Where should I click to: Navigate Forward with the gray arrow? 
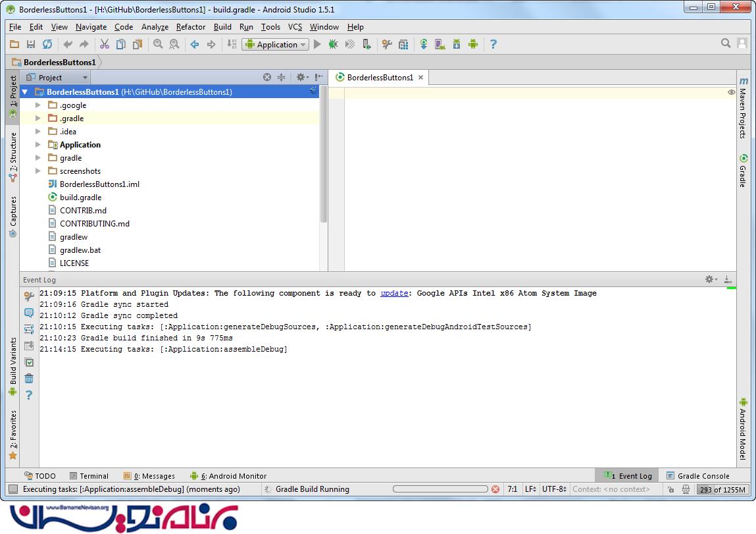(211, 44)
